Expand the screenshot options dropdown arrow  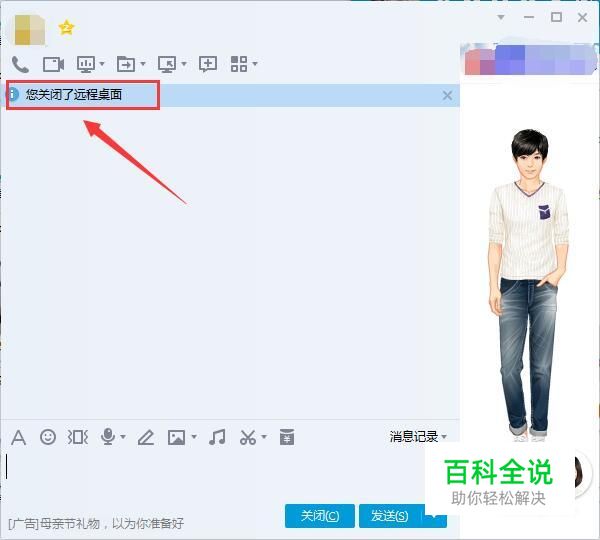264,437
